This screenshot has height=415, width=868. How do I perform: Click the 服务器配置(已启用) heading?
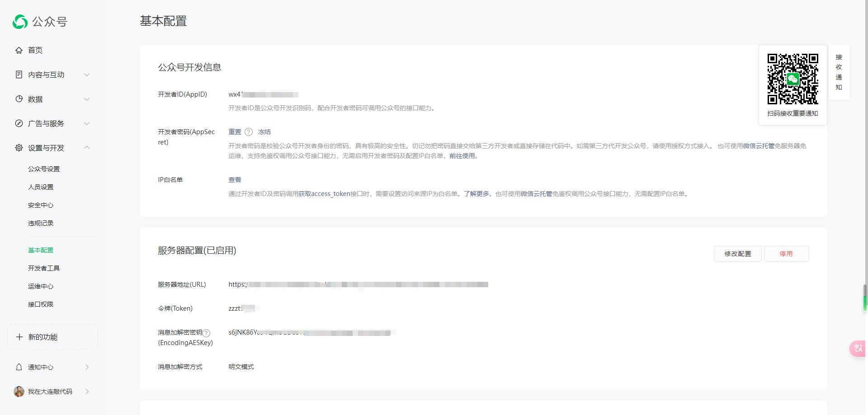(x=197, y=251)
